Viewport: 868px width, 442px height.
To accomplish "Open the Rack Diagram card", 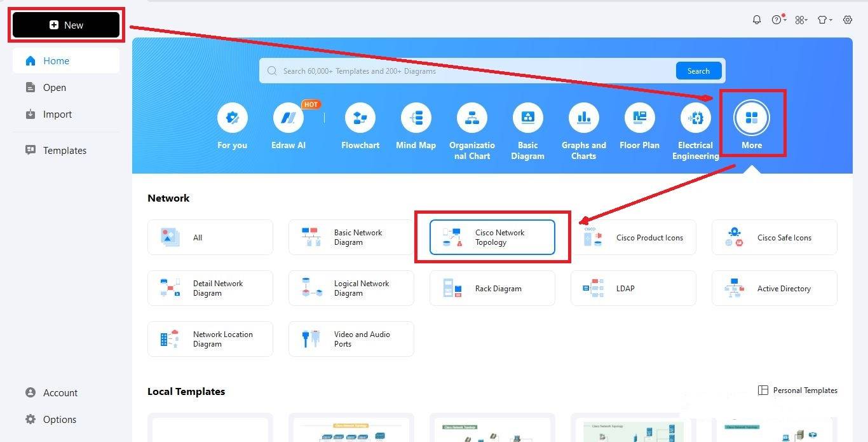I will [492, 289].
